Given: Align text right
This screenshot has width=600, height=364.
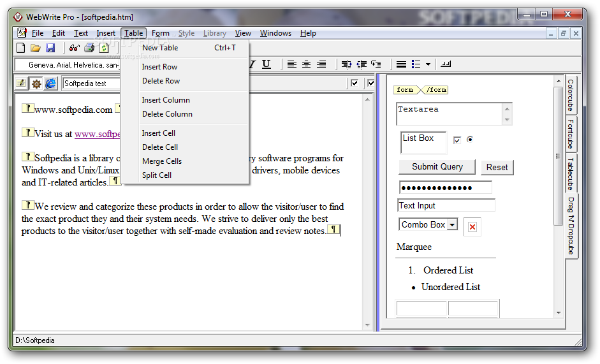Looking at the screenshot, I should [321, 64].
